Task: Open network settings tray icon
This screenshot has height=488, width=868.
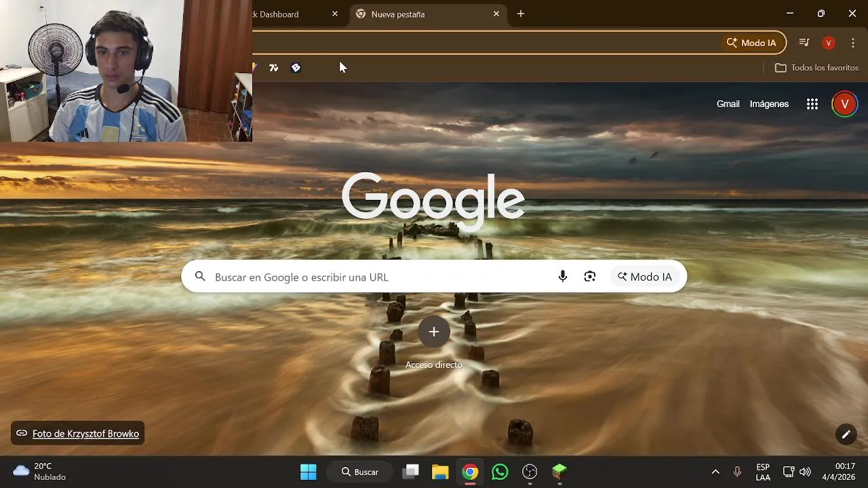Action: click(x=789, y=472)
